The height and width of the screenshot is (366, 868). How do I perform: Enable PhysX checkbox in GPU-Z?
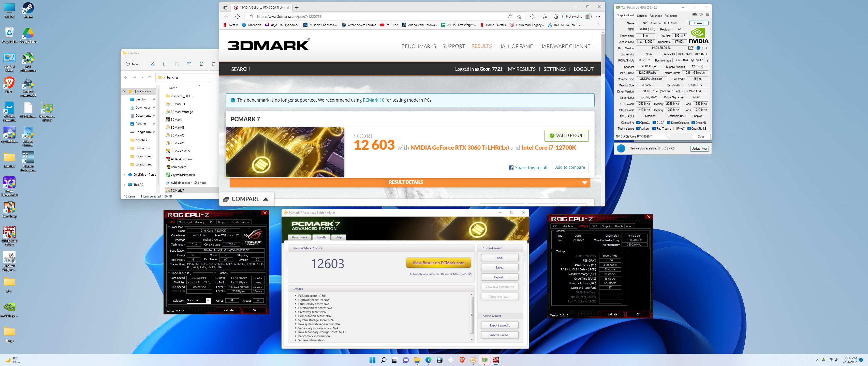(x=675, y=129)
